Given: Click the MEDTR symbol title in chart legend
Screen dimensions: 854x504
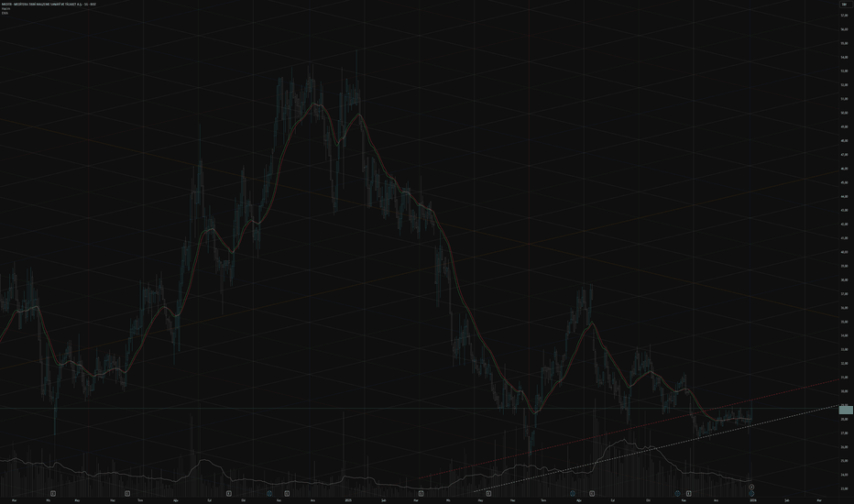Looking at the screenshot, I should point(49,5).
